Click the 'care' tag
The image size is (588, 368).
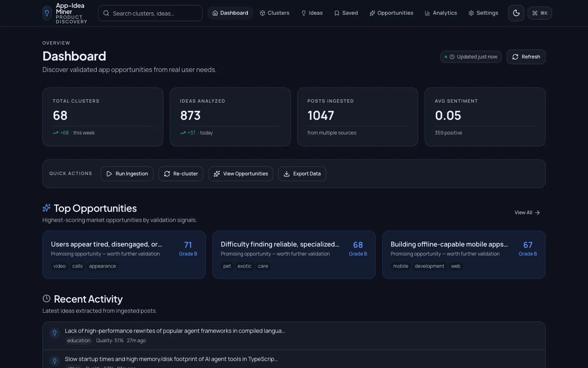(263, 266)
